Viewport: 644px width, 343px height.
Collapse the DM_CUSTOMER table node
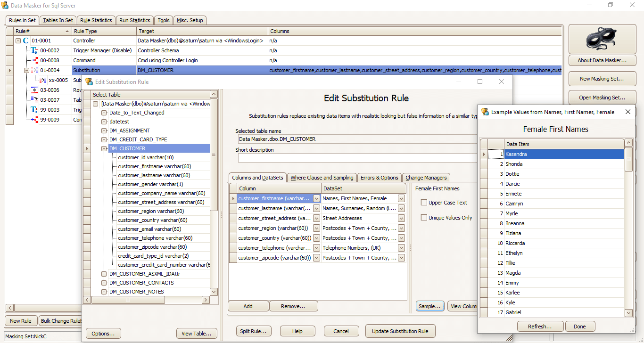click(x=104, y=148)
